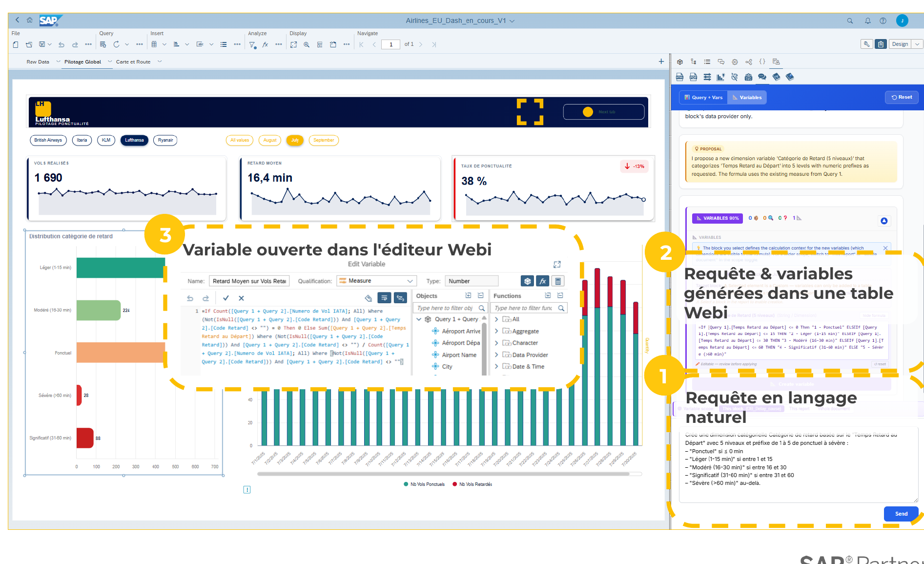
Task: Go to next page arrow in Navigate
Action: [421, 44]
